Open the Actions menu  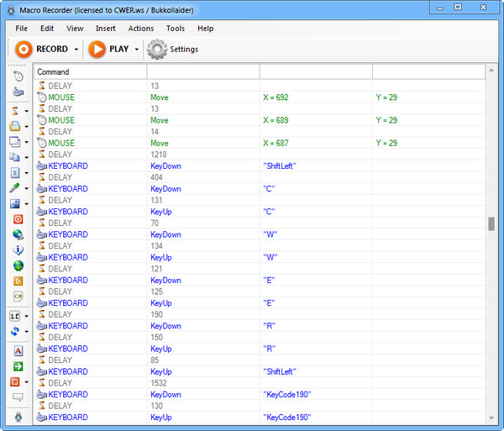click(x=140, y=29)
